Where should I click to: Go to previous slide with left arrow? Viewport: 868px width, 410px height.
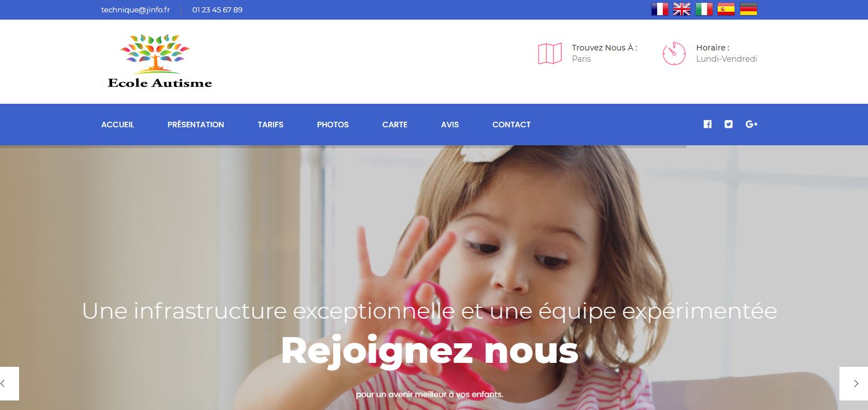click(9, 384)
